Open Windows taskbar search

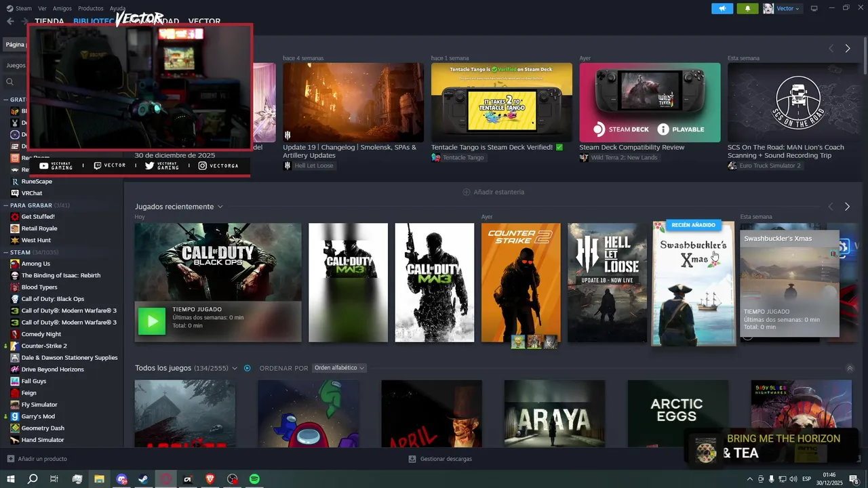pyautogui.click(x=33, y=479)
